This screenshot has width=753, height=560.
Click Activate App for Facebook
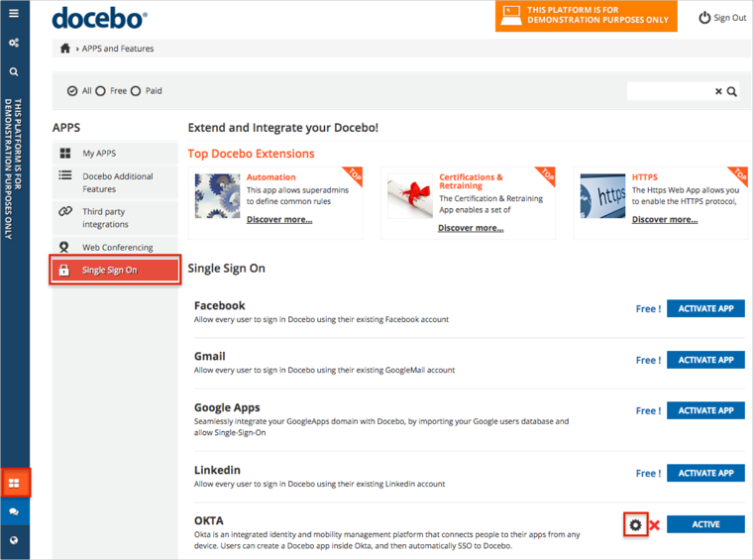(x=705, y=308)
